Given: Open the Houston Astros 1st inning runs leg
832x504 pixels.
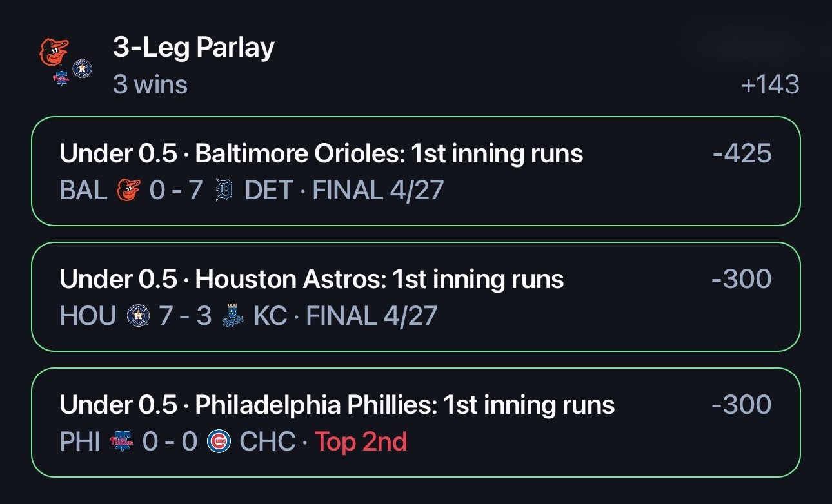Looking at the screenshot, I should [416, 297].
